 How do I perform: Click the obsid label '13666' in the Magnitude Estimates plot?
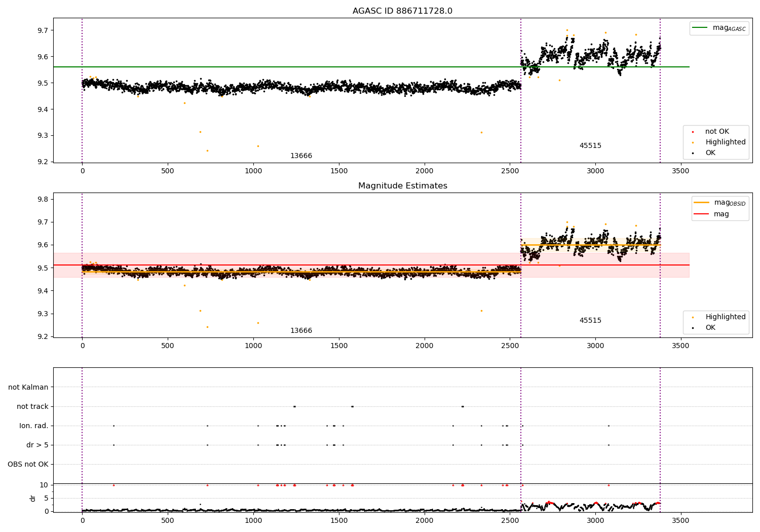301,331
